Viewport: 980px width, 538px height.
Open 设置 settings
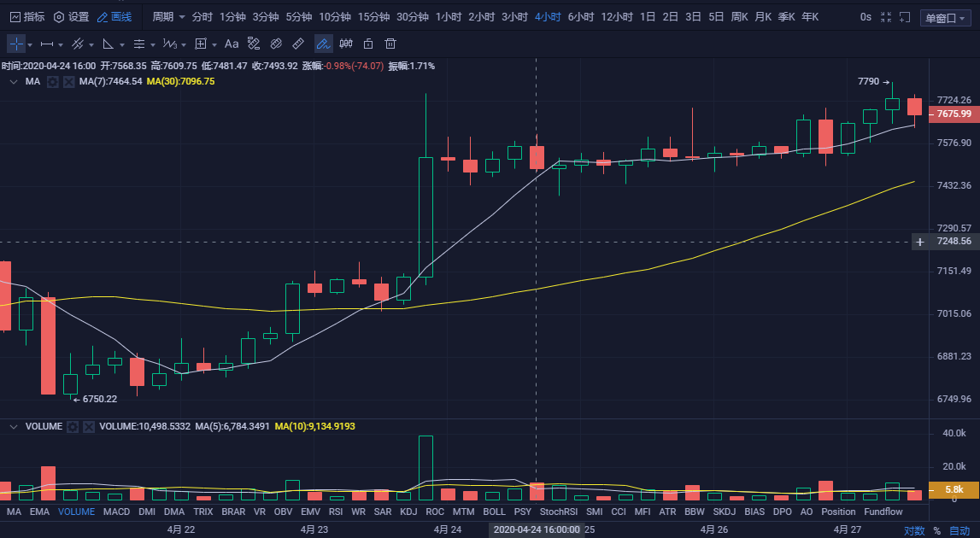click(71, 17)
